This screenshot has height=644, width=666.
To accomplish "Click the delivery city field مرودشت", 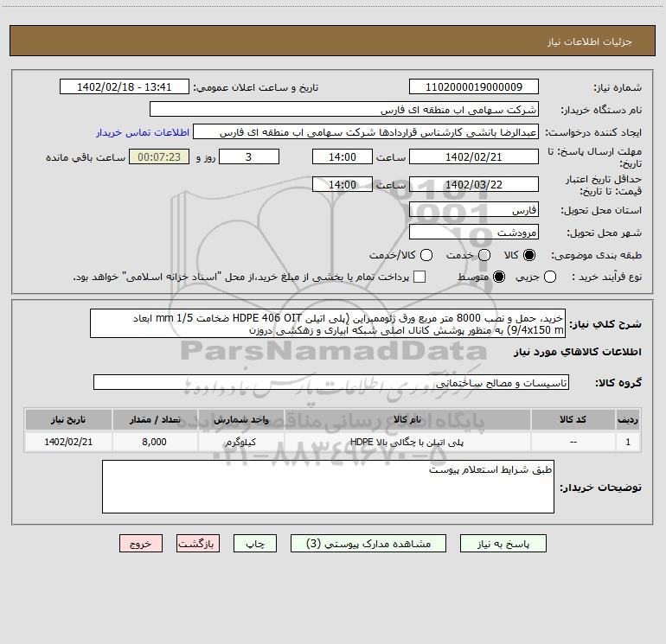I will (474, 233).
